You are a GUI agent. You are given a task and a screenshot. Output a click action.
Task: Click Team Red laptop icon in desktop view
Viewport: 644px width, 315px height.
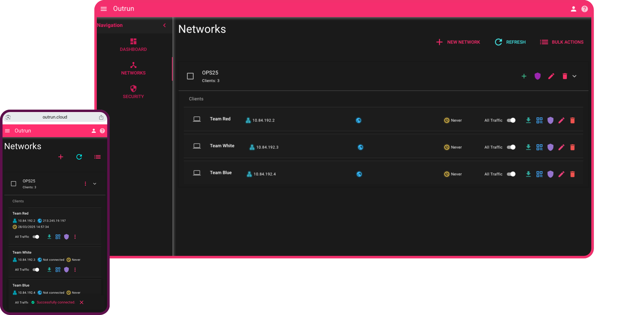(196, 119)
